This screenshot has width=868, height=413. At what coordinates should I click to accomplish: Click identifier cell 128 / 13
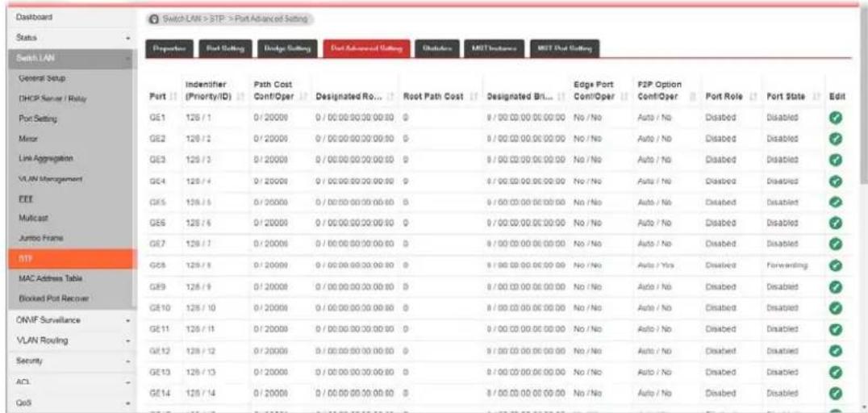coord(198,372)
